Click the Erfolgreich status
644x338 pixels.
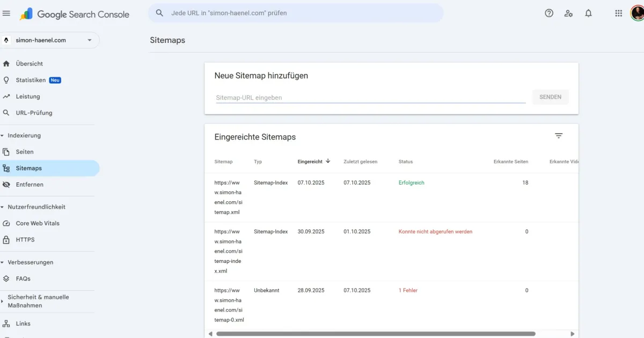click(x=412, y=182)
